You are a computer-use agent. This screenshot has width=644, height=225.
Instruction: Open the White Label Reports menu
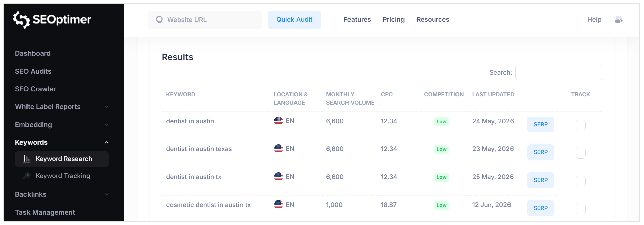(x=48, y=107)
